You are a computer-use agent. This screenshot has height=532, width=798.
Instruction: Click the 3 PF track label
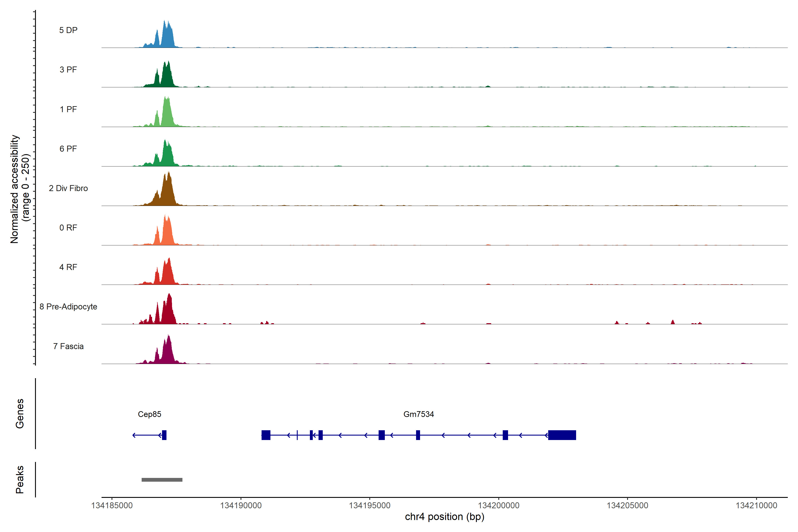pos(68,70)
